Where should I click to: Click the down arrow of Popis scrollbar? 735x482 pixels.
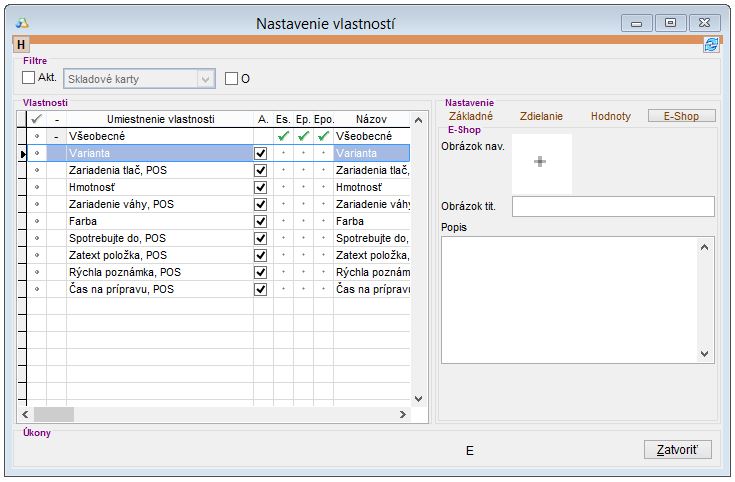point(705,354)
